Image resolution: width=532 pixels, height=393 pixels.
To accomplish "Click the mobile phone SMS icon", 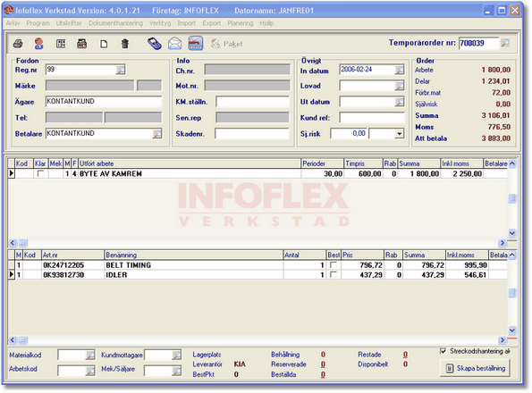I will (155, 44).
